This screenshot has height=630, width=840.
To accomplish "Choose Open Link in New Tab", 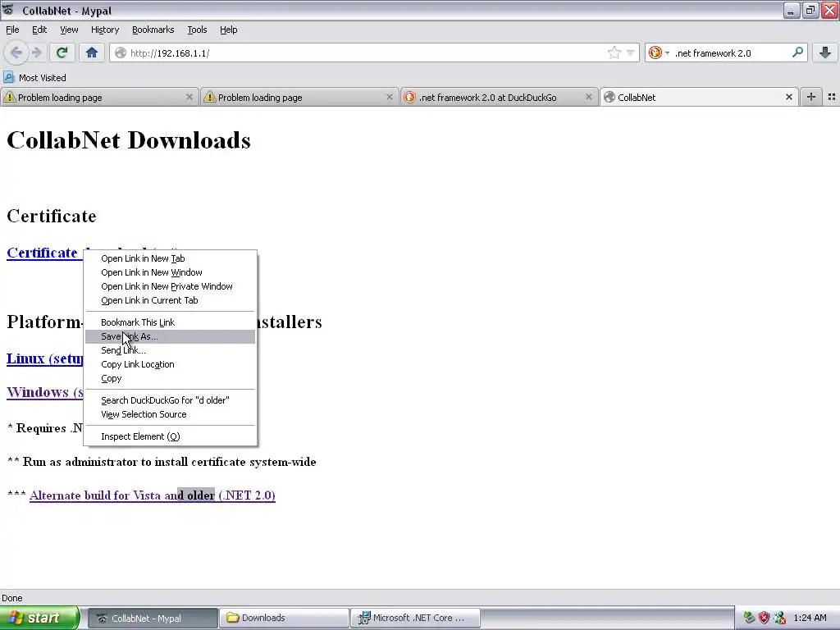I will (x=170, y=258).
